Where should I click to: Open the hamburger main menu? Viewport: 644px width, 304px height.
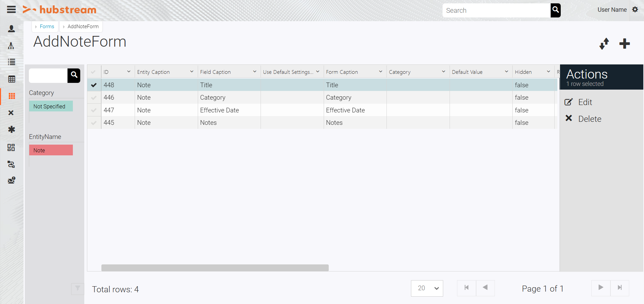[11, 9]
